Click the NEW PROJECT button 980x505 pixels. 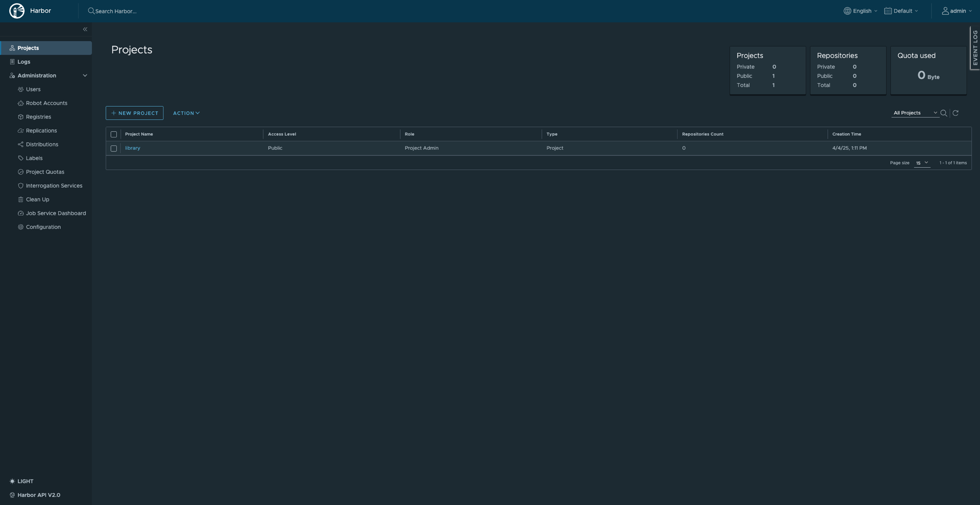(134, 113)
